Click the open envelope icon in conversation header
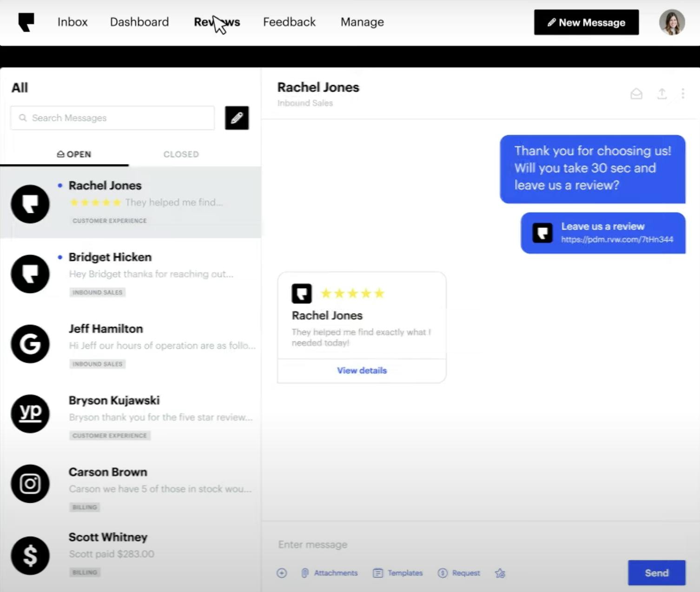The height and width of the screenshot is (592, 700). coord(636,94)
